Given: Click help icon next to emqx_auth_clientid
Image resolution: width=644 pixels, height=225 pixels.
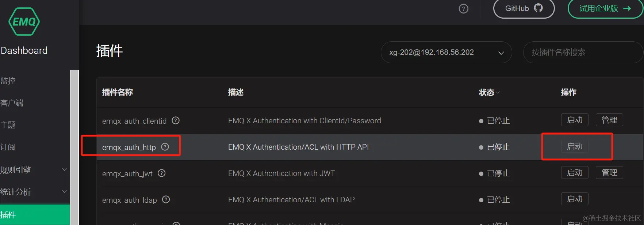Looking at the screenshot, I should (x=176, y=120).
